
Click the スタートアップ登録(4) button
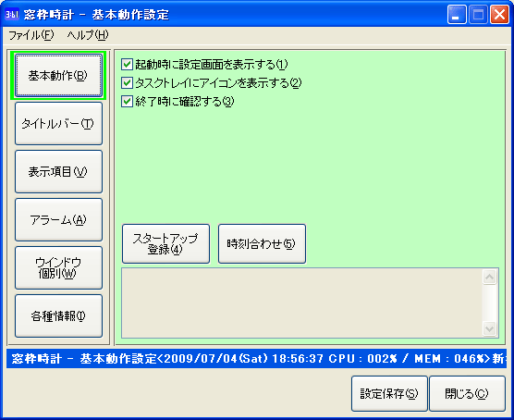165,244
